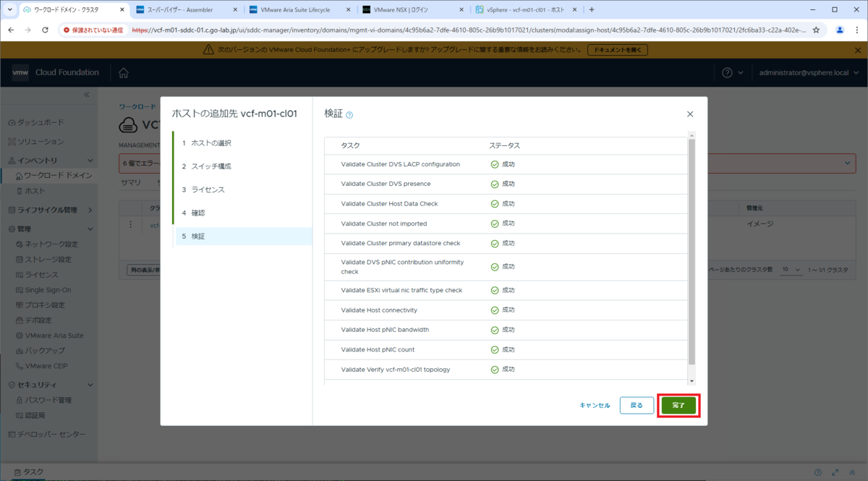The width and height of the screenshot is (868, 481).
Task: Click the タスク column header
Action: pos(351,145)
